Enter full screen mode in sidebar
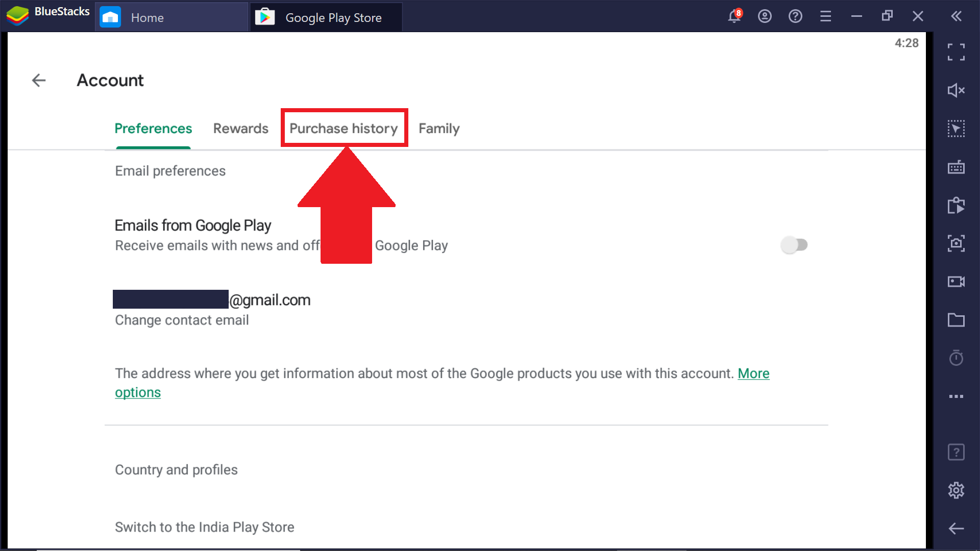 click(956, 52)
